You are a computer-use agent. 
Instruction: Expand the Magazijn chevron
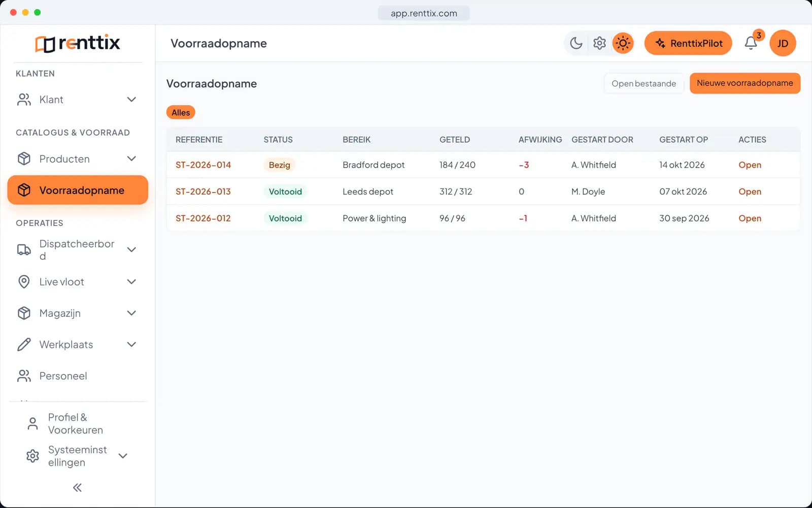pyautogui.click(x=131, y=313)
